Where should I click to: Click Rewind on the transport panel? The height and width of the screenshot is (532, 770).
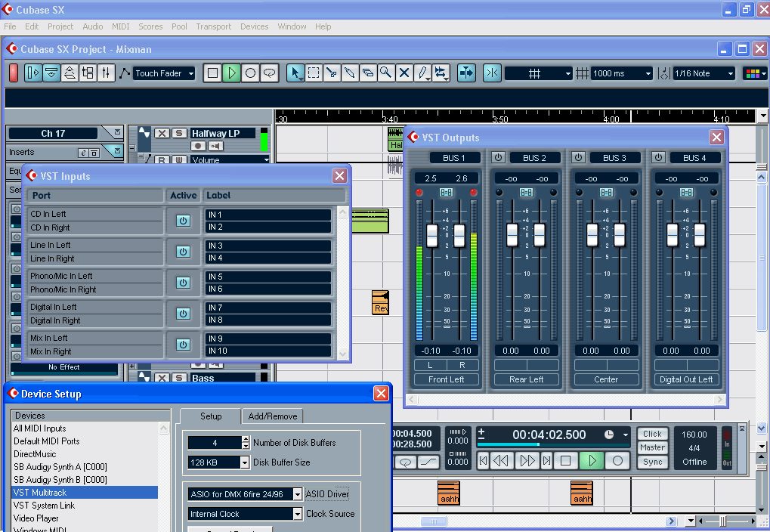[503, 460]
